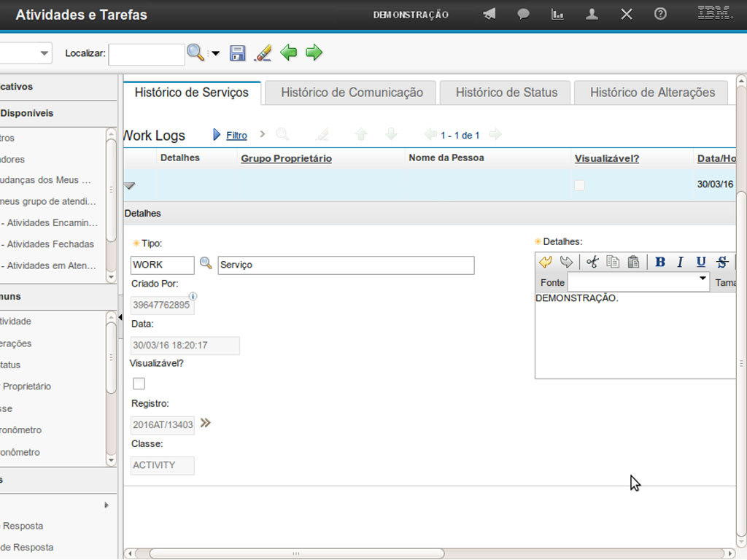Open the Localizar search options dropdown arrow
This screenshot has height=560, width=747.
point(215,54)
